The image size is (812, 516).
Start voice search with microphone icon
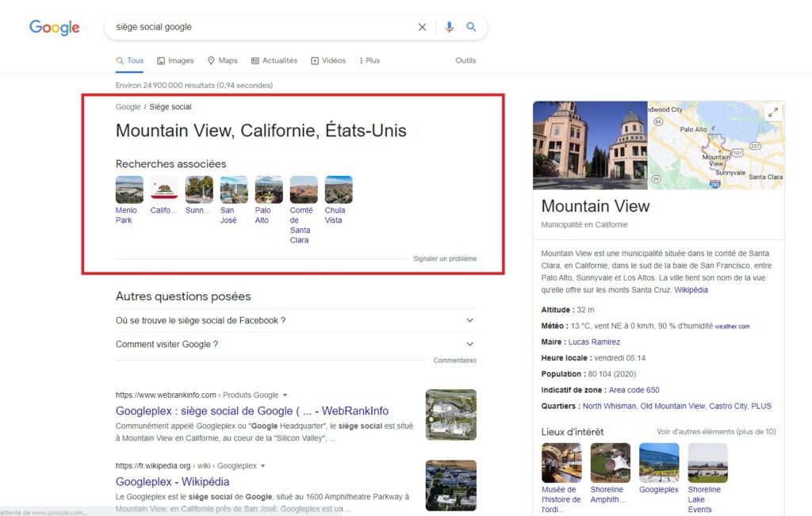click(x=449, y=27)
